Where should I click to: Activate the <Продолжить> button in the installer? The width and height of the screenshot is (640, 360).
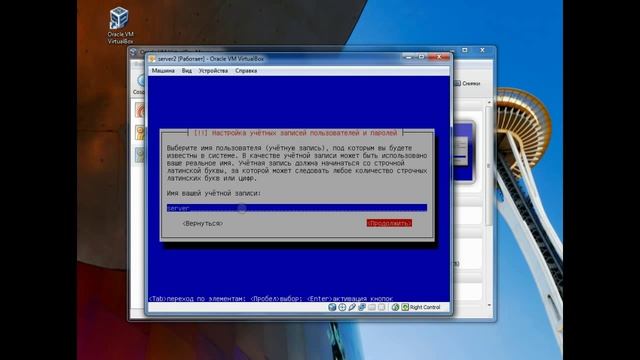(389, 223)
